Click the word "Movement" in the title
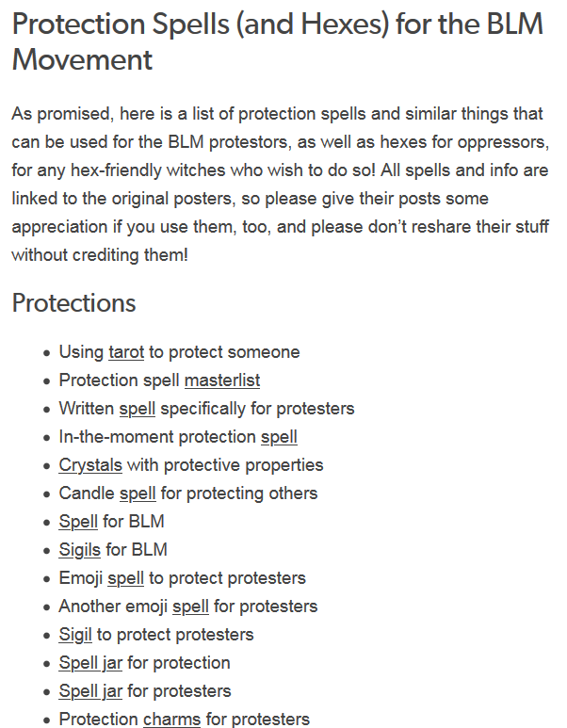 (x=82, y=60)
